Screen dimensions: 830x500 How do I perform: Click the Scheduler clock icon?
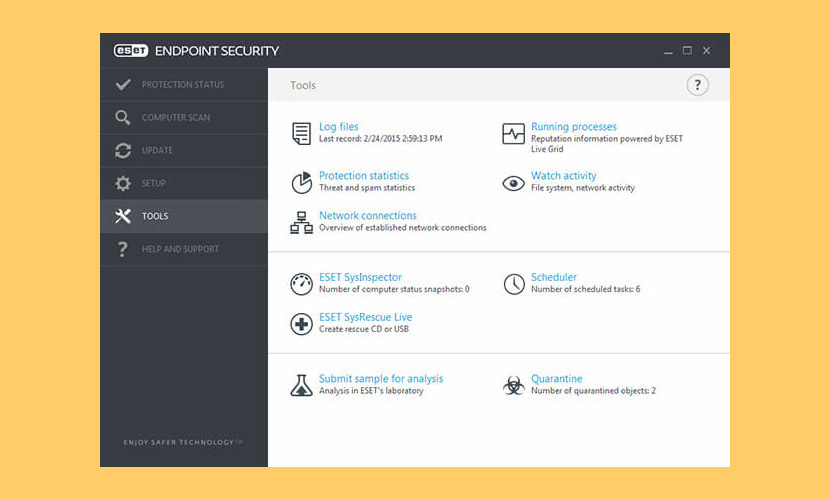coord(513,284)
